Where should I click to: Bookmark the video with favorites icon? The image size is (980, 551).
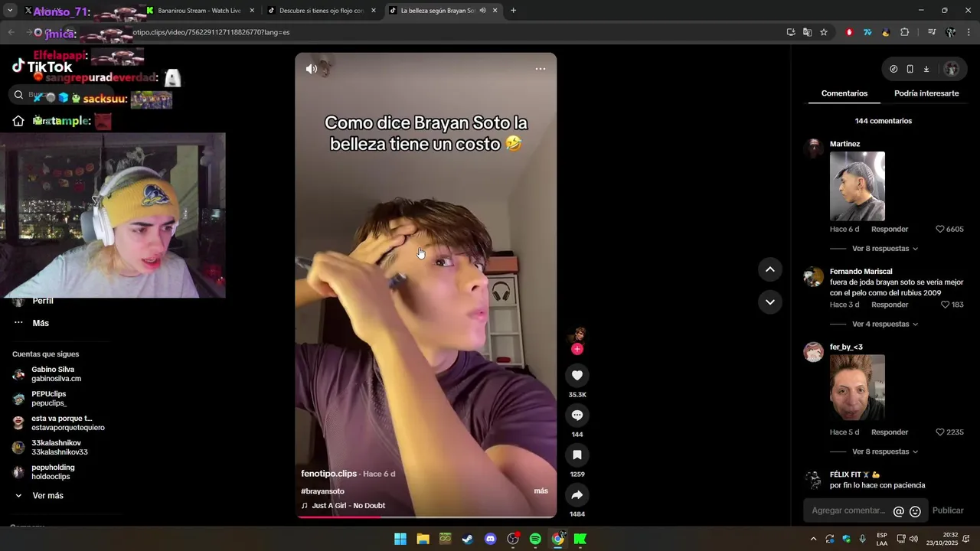tap(577, 455)
